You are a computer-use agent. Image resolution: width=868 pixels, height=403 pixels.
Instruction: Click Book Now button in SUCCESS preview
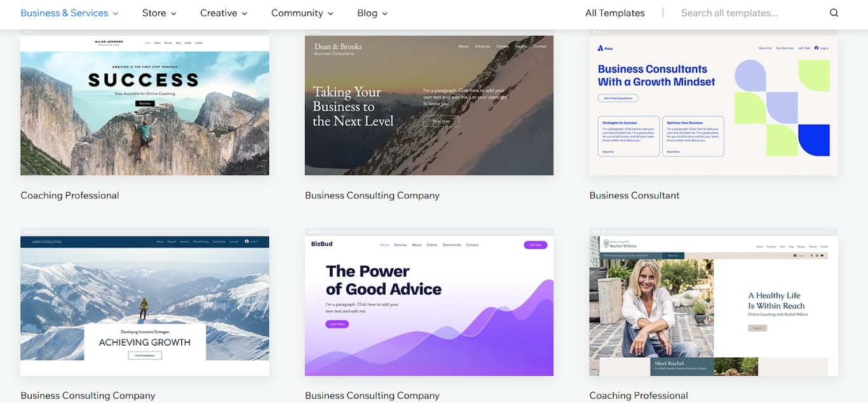point(144,104)
